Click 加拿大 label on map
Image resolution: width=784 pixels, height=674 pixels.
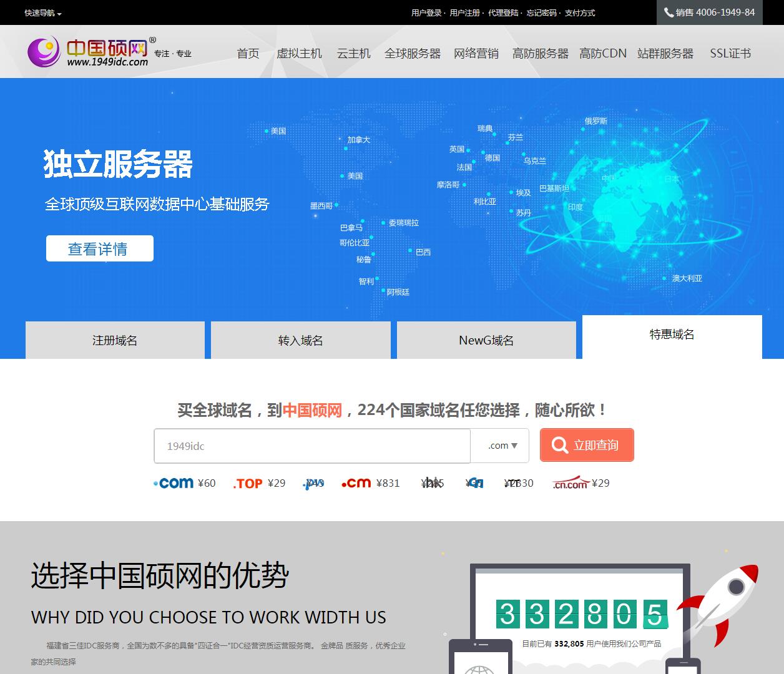coord(359,140)
